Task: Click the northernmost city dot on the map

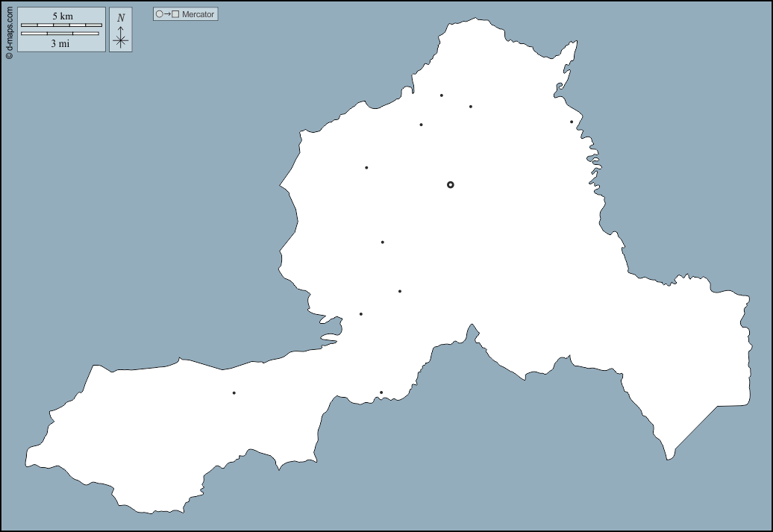Action: coord(441,96)
